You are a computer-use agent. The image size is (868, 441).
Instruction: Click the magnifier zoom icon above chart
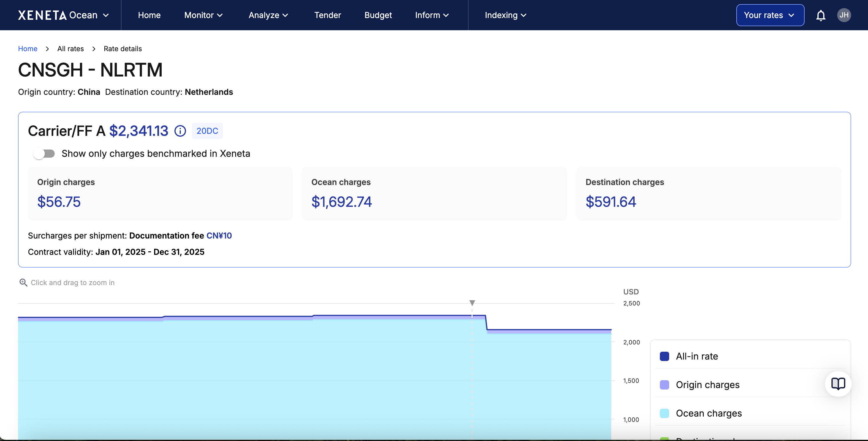click(23, 282)
